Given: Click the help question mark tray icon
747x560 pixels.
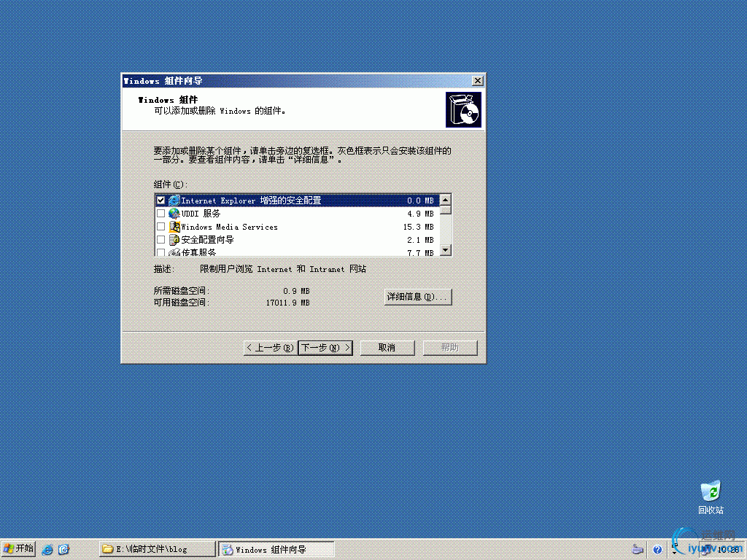Looking at the screenshot, I should point(657,550).
